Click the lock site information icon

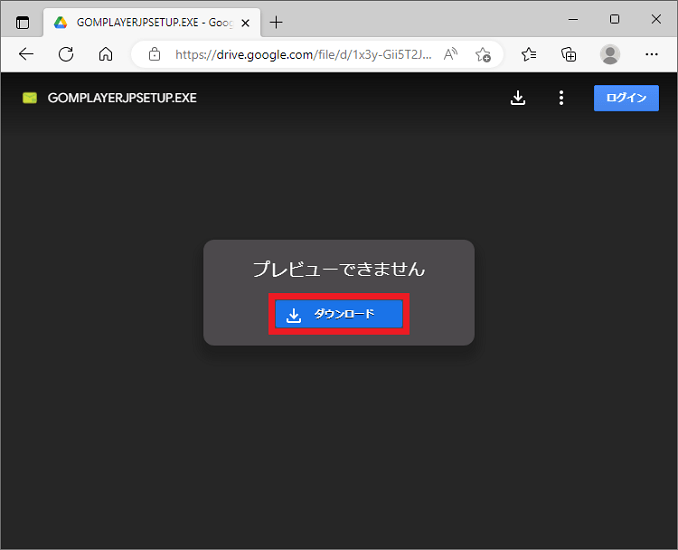tap(154, 54)
